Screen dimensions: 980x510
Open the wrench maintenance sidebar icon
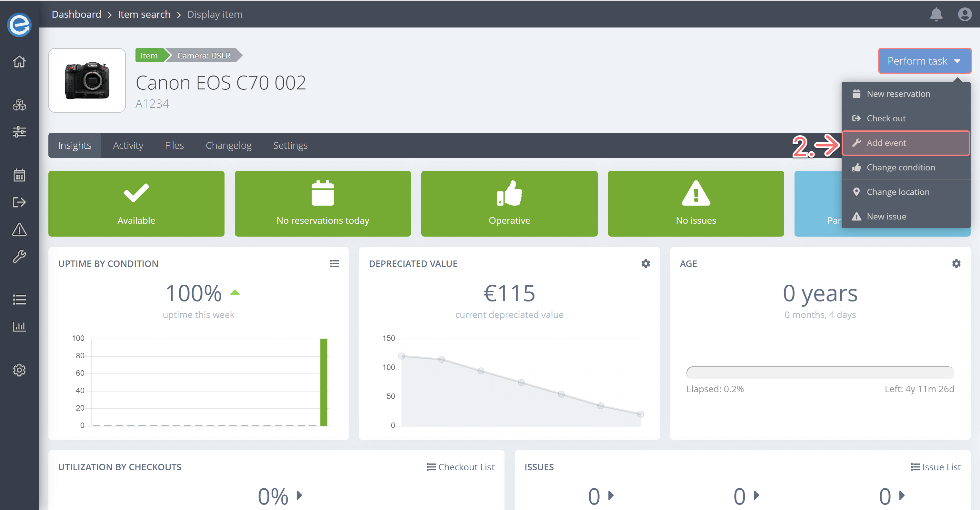19,256
